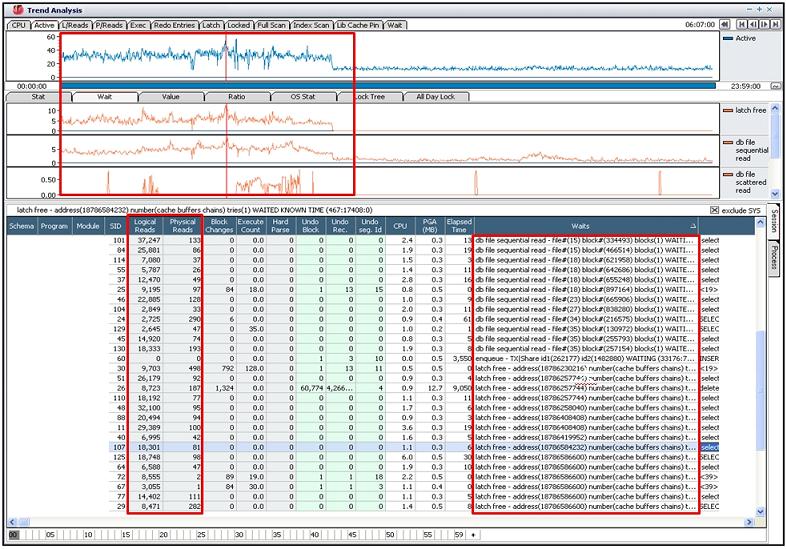Screen dimensions: 787x549
Task: Jump to first time point button
Action: coord(741,25)
